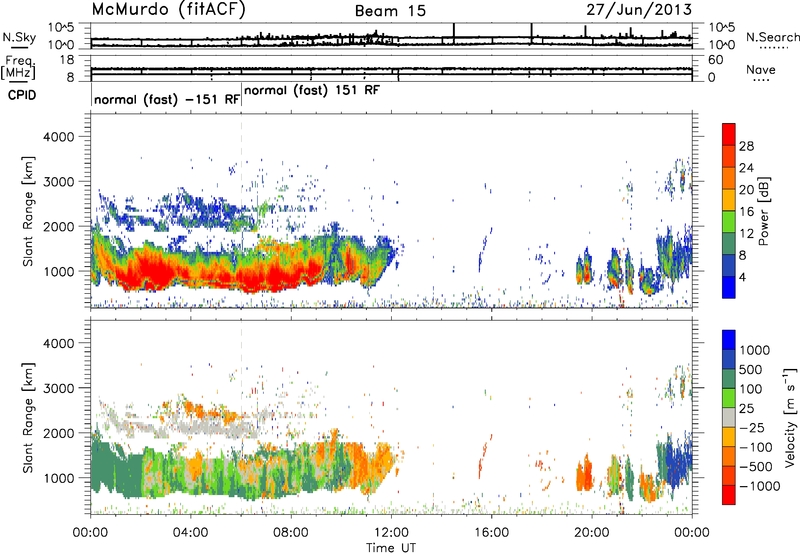Click the '08:00' time tick label
Screen dimensions: 800x554
click(291, 533)
